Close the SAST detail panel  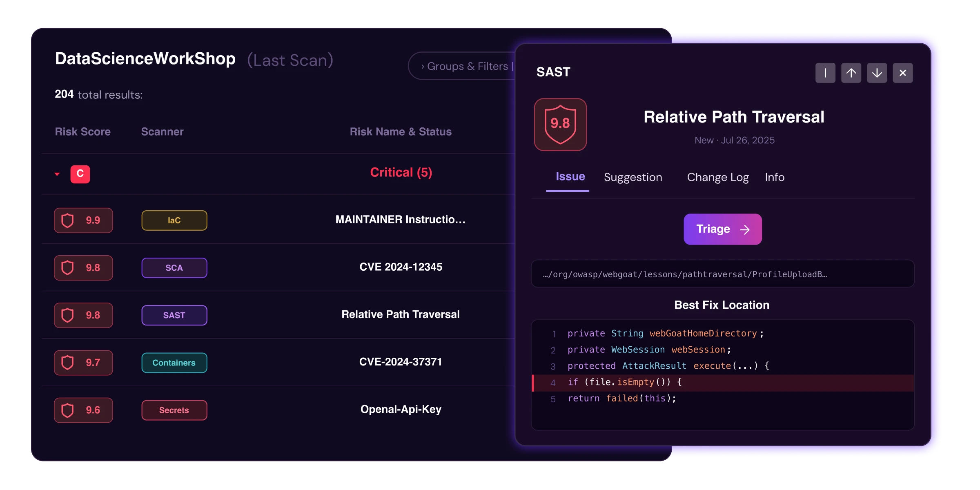(903, 73)
